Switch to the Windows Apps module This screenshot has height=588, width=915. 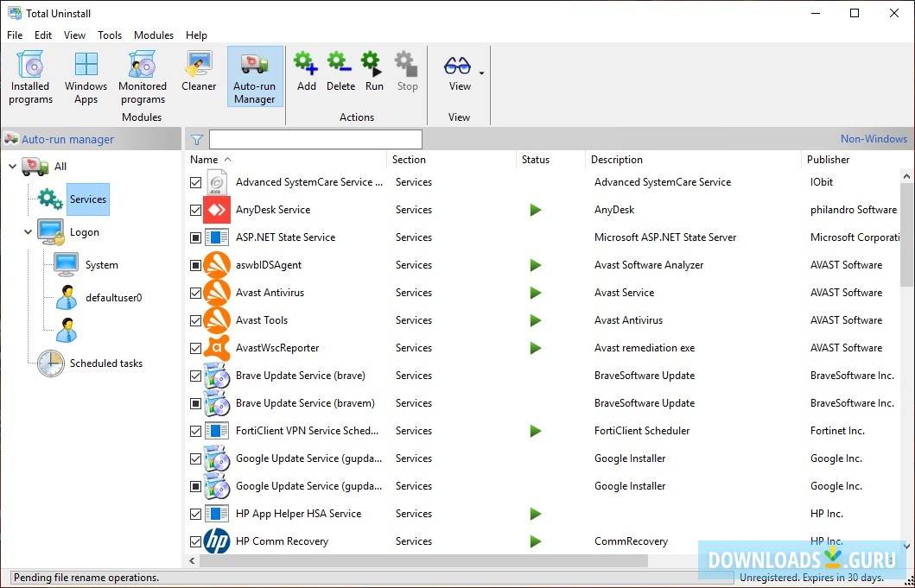pyautogui.click(x=85, y=76)
